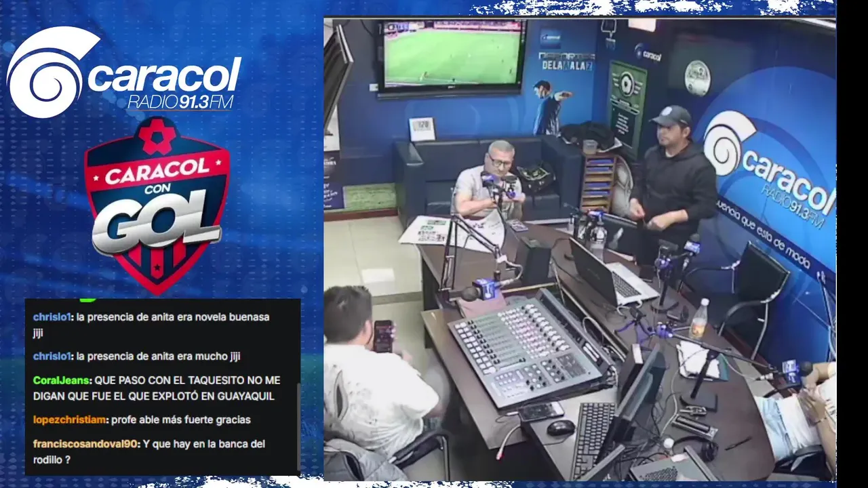This screenshot has height=488, width=868.
Task: Click username franciscosandoval90 in chat
Action: coord(86,444)
